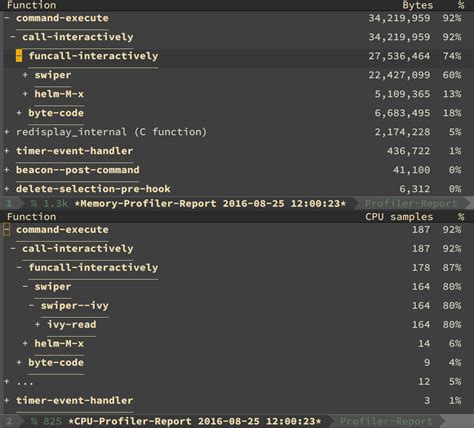This screenshot has height=428, width=474.
Task: Click the *Memory-Profiler-Report 2016-08-25 12:00:23* buffer name
Action: (210, 203)
